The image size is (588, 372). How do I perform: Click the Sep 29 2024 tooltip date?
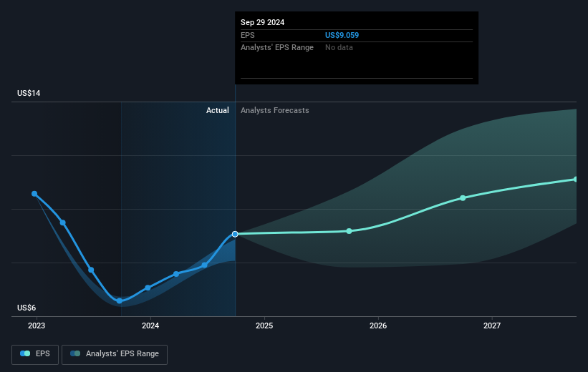263,22
